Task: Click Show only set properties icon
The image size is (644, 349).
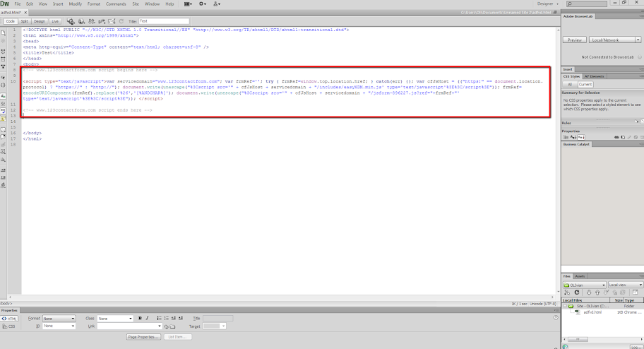Action: click(x=581, y=137)
